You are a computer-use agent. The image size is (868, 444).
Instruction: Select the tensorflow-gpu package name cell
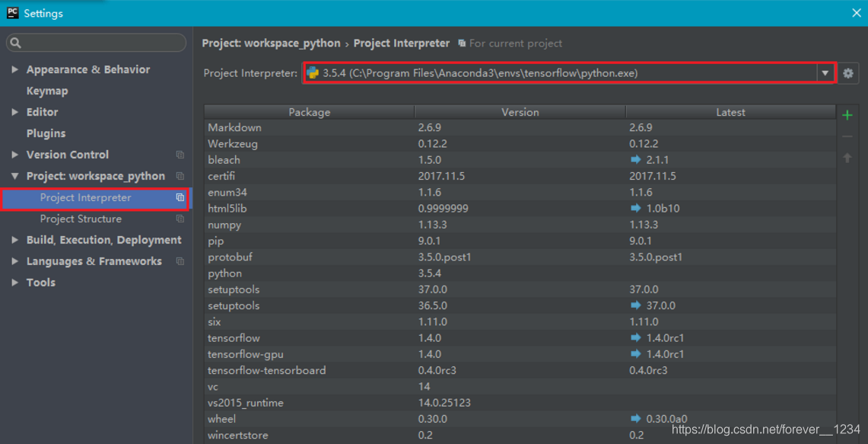[x=310, y=353]
